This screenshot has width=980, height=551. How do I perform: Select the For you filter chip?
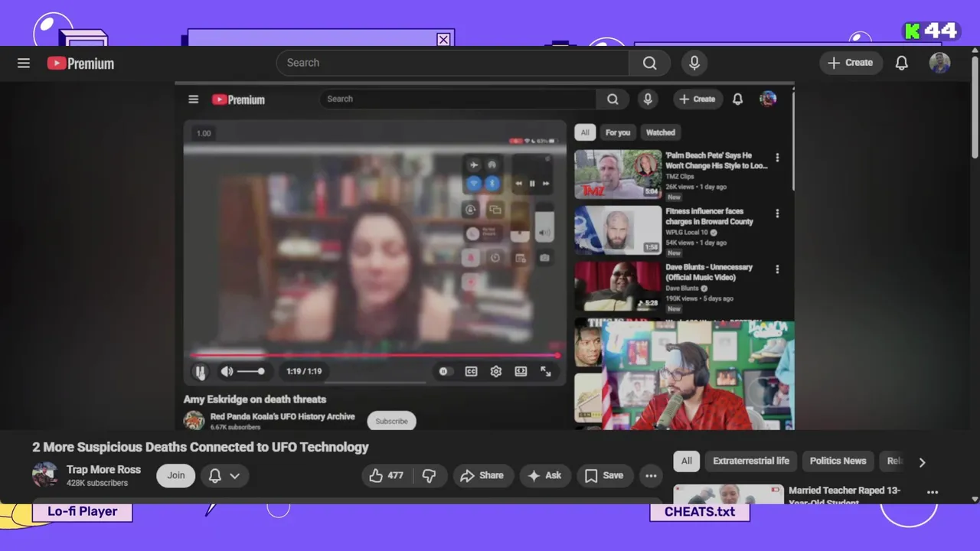coord(618,132)
